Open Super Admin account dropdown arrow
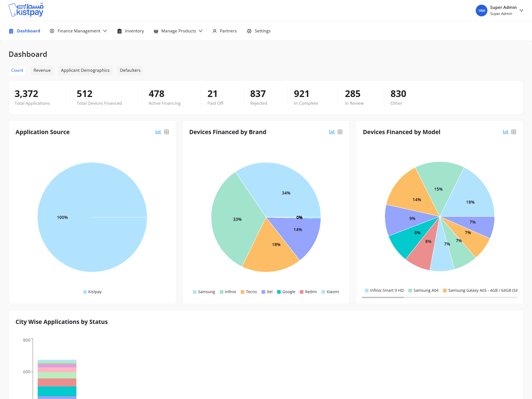The image size is (532, 399). (x=521, y=11)
